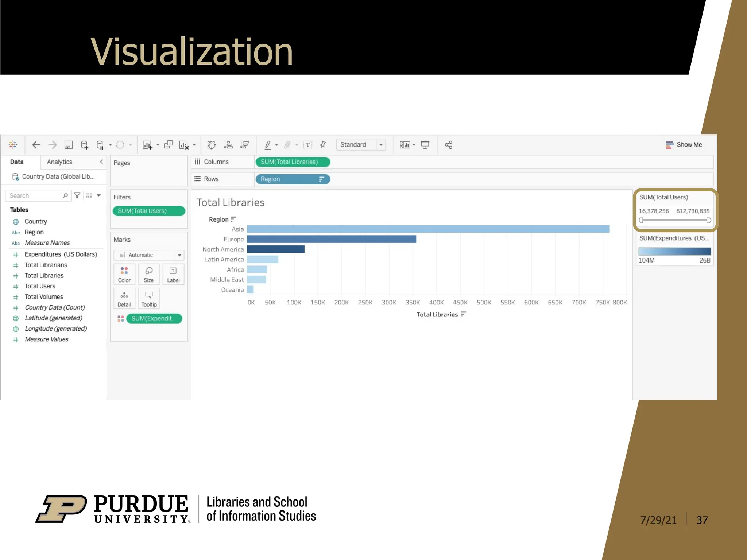Click the Refresh data icon
This screenshot has height=560, width=747.
tap(120, 145)
